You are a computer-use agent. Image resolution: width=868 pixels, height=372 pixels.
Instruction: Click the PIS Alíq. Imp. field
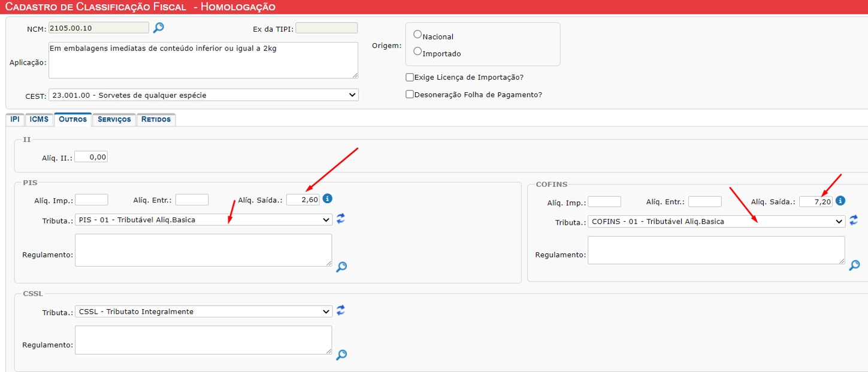[92, 199]
